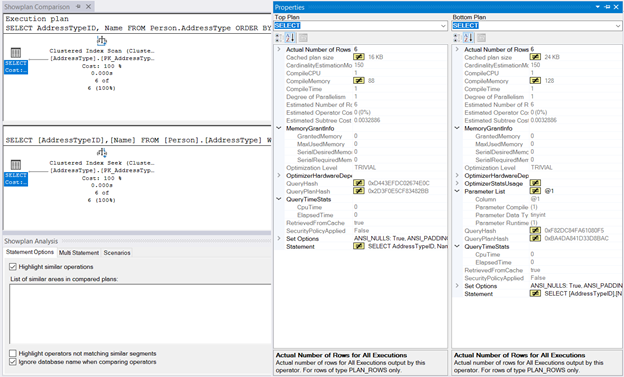Click difference icon for Bottom Plan CompileMemory

(535, 81)
